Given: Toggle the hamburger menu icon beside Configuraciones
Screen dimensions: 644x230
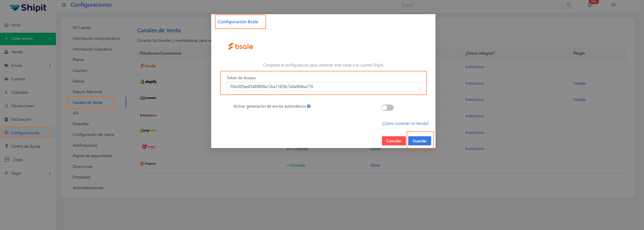Looking at the screenshot, I should tap(64, 5).
